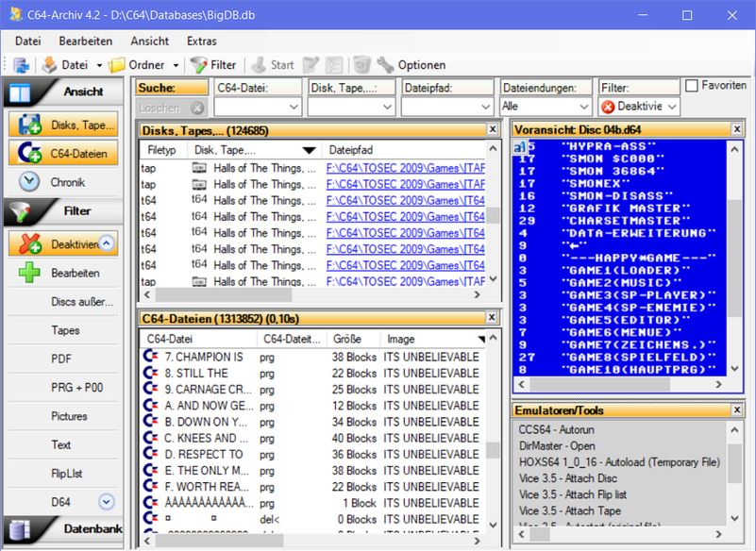Screen dimensions: 756x551
Task: Click the Disks list horizontal scrollbar
Action: click(x=312, y=294)
